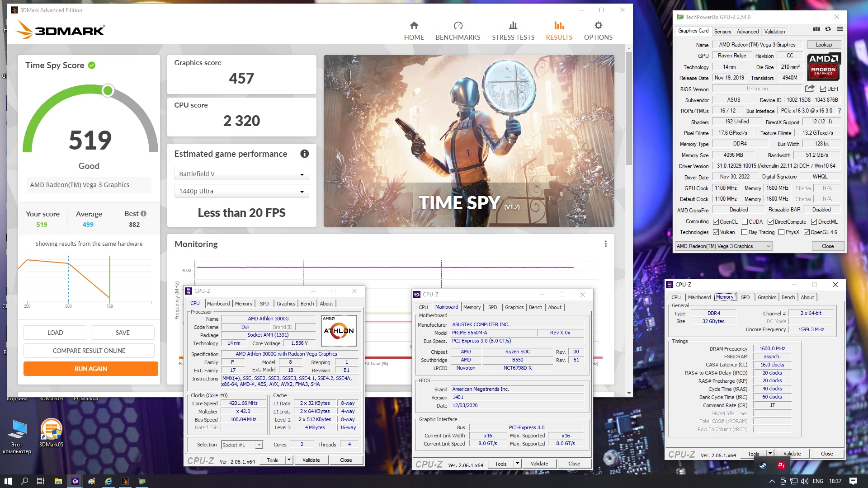Open the GPU selector dropdown in GPU-Z
Image resolution: width=868 pixels, height=488 pixels.
[x=723, y=246]
